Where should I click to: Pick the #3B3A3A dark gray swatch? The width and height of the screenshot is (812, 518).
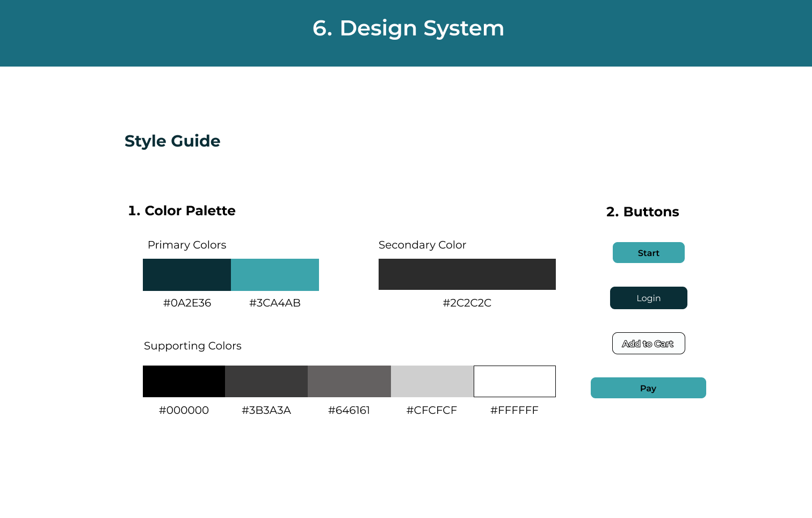point(266,381)
